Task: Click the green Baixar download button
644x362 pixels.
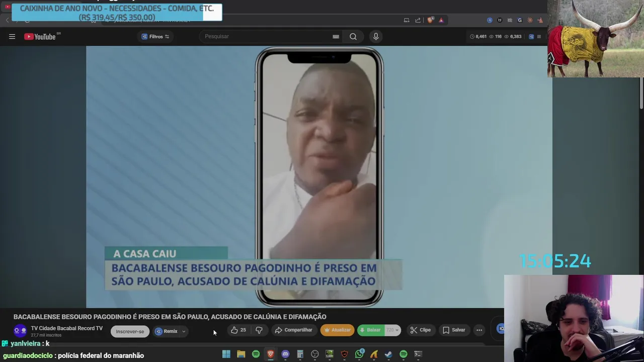Action: [370, 330]
